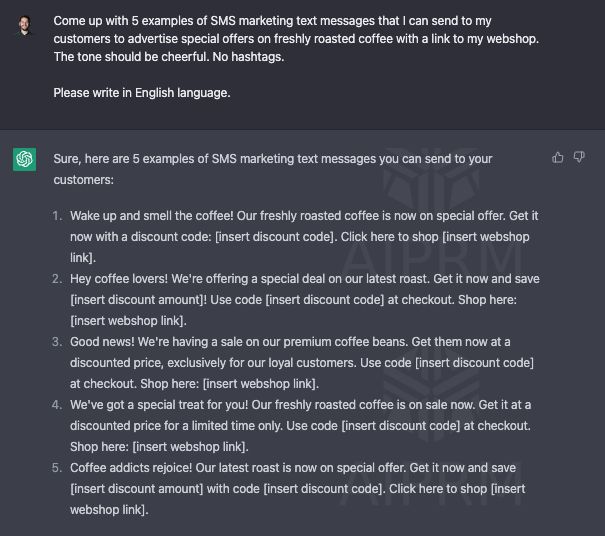This screenshot has height=536, width=605.
Task: Click the user prompt about SMS marketing
Action: [296, 39]
